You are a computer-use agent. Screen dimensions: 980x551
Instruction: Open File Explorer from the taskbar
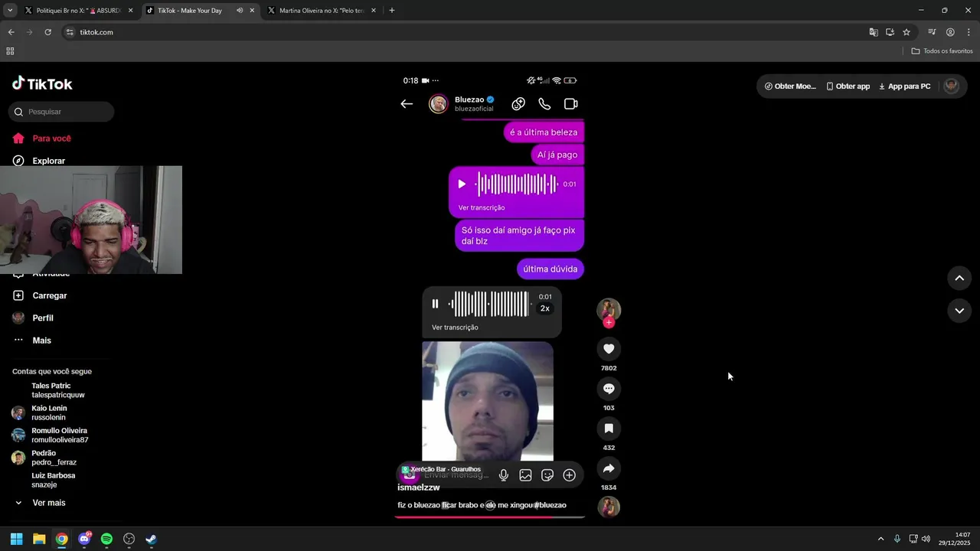tap(39, 539)
